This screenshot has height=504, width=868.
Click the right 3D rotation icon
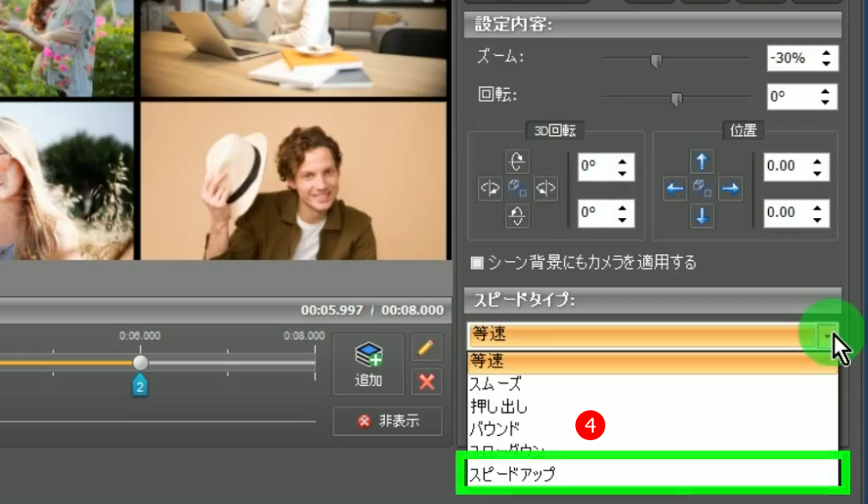[546, 189]
